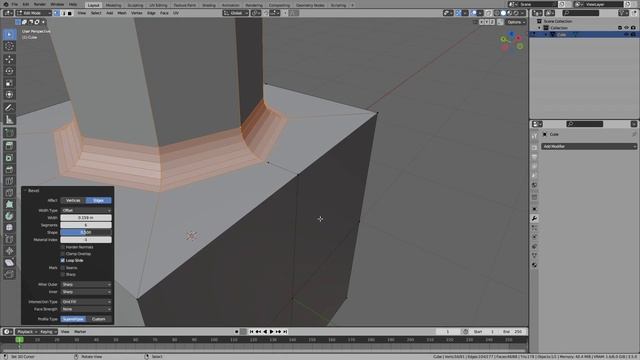The height and width of the screenshot is (360, 640).
Task: Switch to the Modeling workspace tab
Action: (113, 5)
